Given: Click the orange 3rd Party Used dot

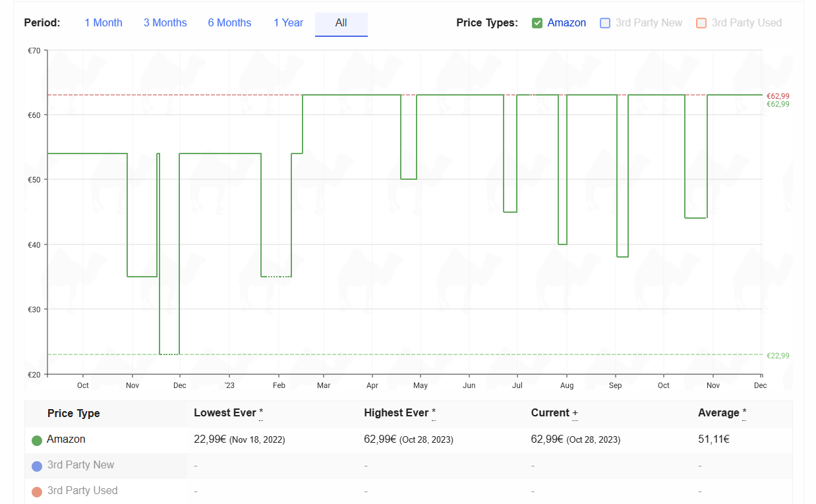Looking at the screenshot, I should [x=37, y=491].
